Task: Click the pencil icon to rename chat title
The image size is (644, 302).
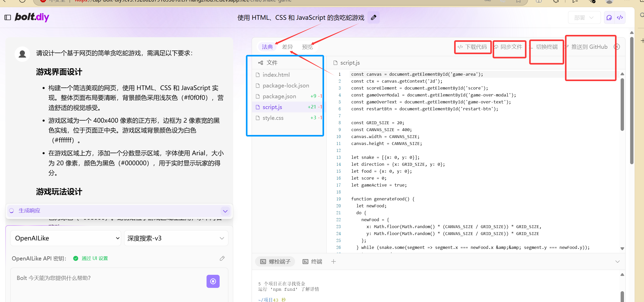Action: (374, 17)
